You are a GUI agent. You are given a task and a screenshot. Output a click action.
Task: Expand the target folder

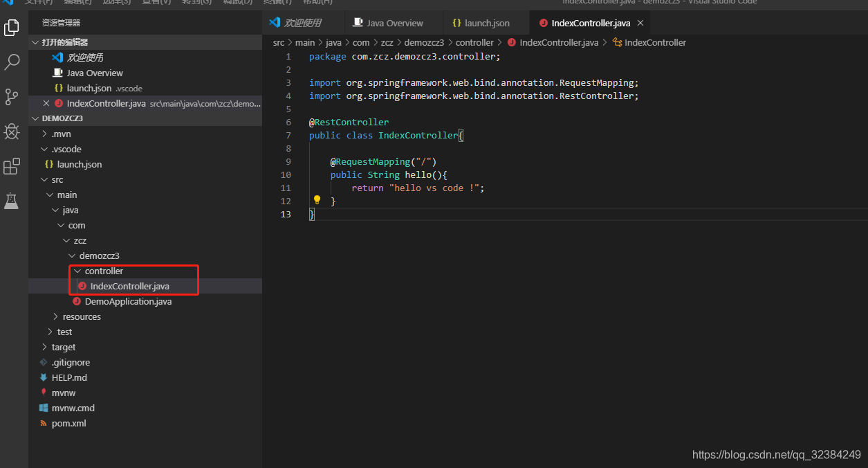(145, 347)
